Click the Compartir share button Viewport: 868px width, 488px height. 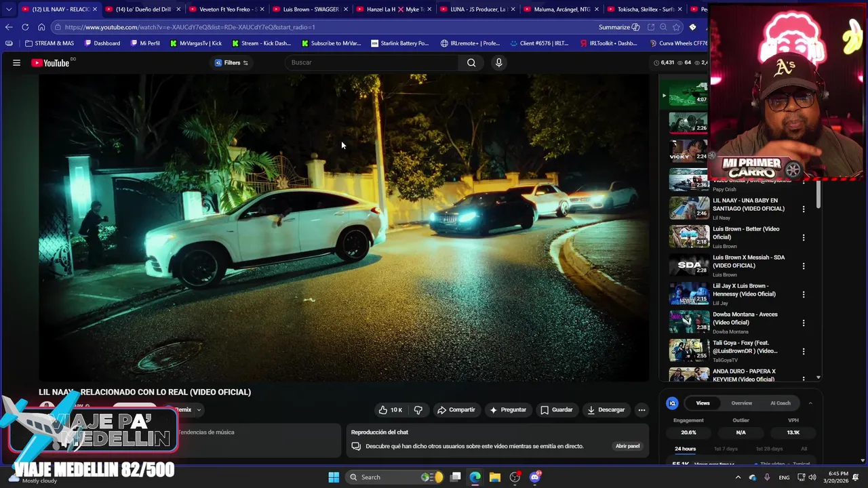coord(456,409)
